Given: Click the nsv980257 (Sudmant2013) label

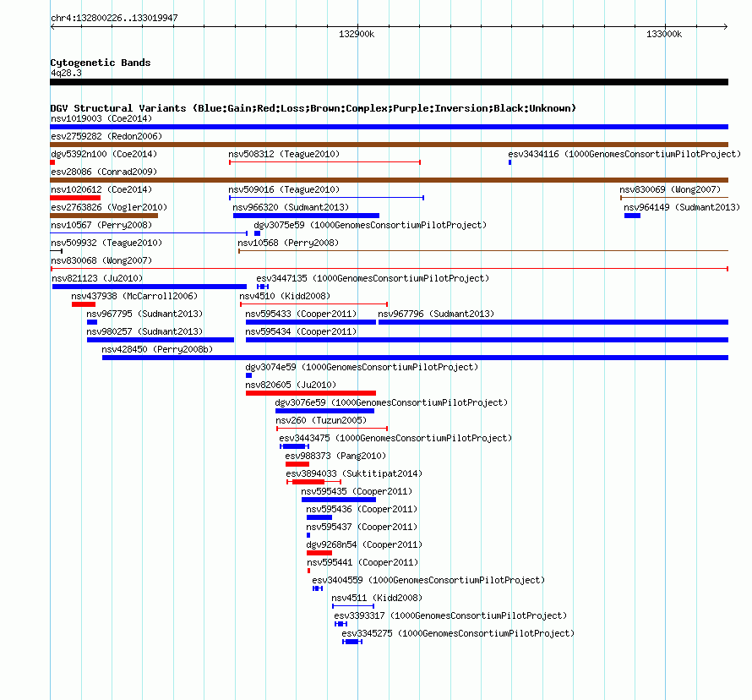Looking at the screenshot, I should coord(144,331).
